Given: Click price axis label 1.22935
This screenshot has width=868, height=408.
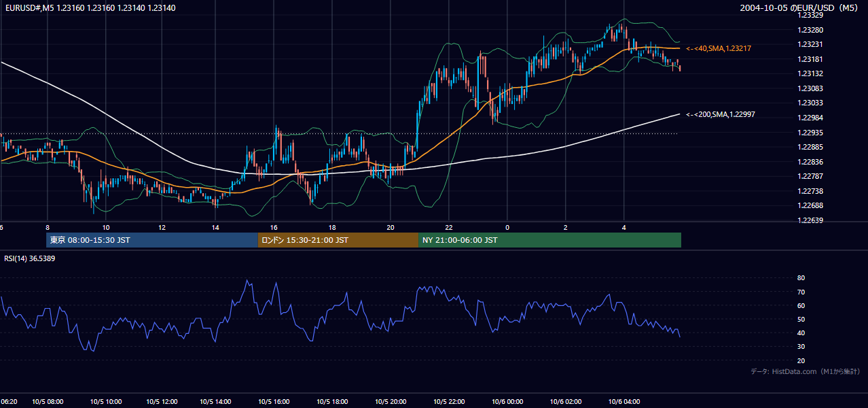Looking at the screenshot, I should click(810, 133).
